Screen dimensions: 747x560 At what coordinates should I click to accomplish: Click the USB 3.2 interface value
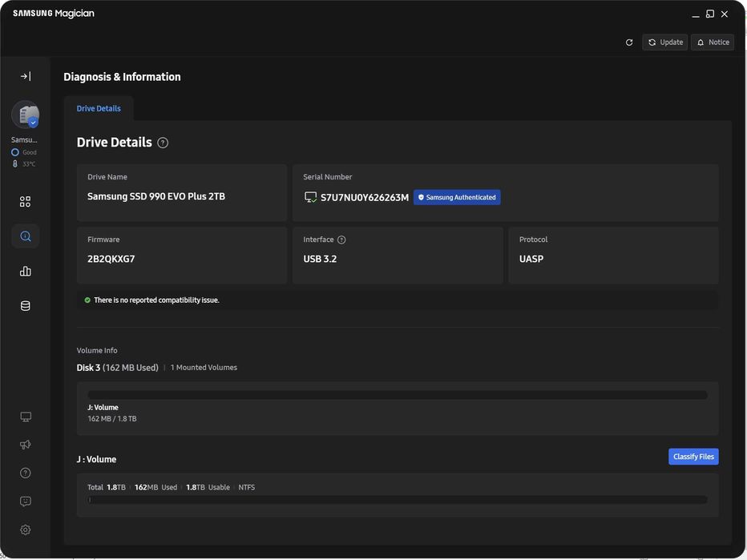320,259
